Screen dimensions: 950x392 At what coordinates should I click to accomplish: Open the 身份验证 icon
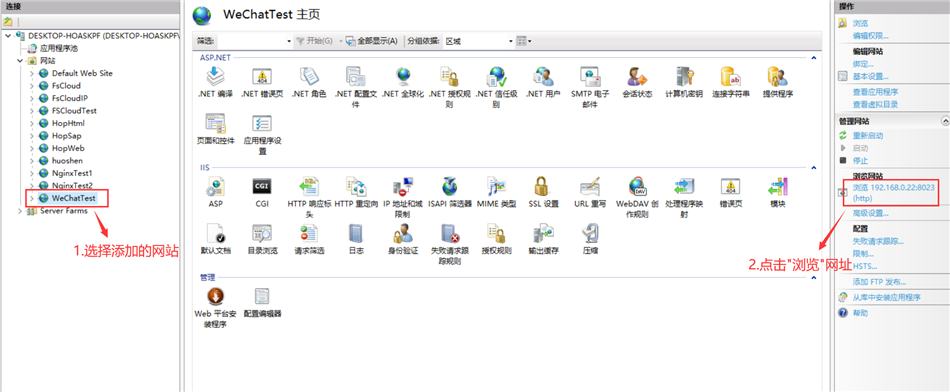(x=403, y=233)
